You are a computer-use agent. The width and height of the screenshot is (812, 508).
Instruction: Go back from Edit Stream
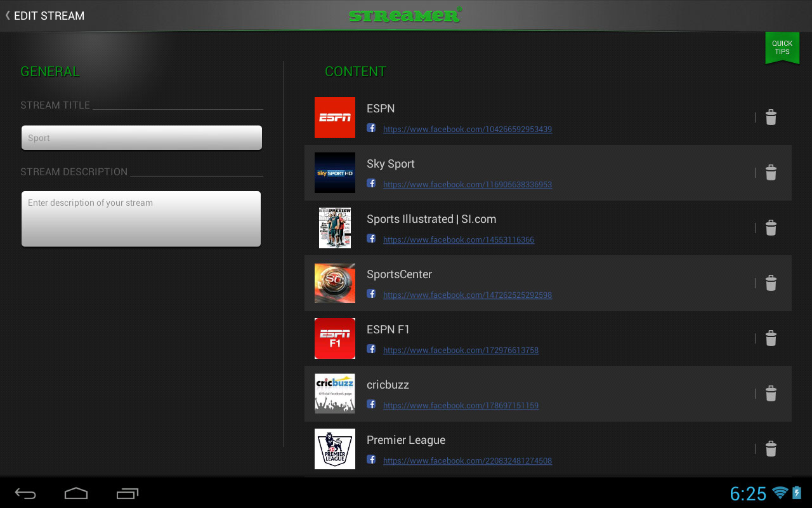(44, 15)
